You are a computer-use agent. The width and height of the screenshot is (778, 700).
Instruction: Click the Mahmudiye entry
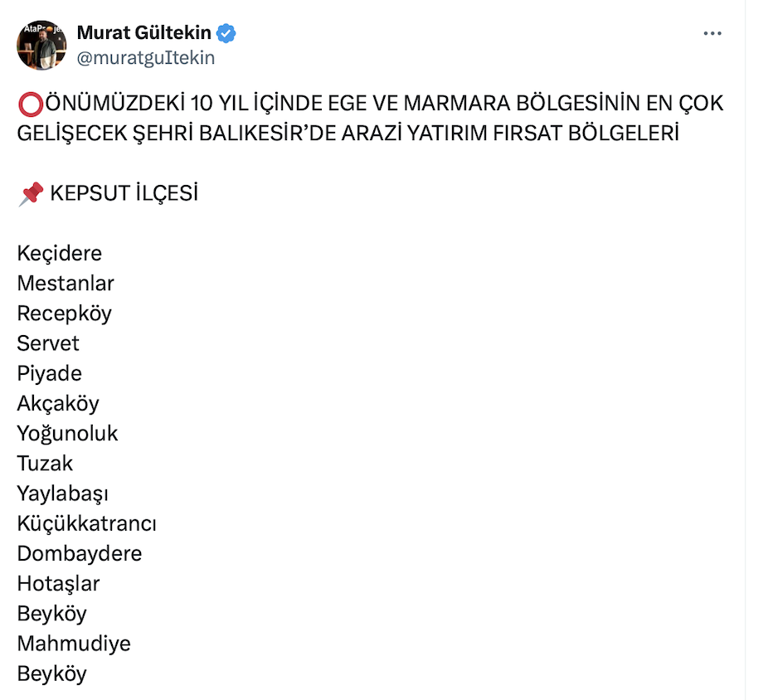click(x=74, y=643)
